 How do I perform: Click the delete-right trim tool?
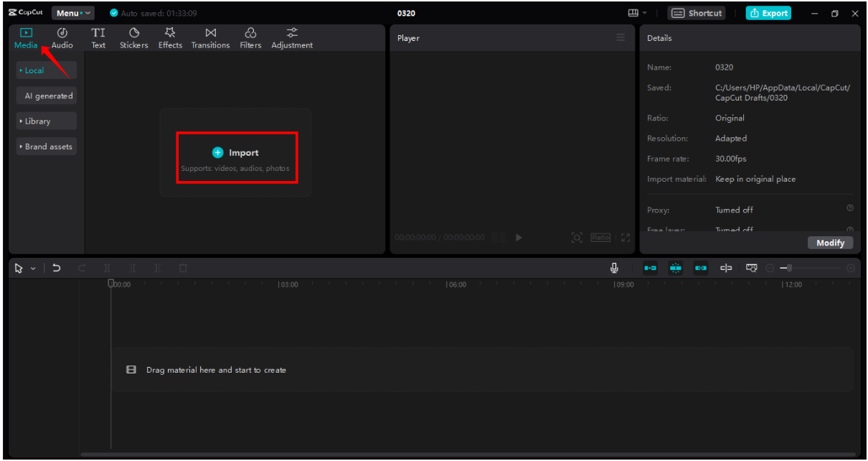tap(158, 268)
